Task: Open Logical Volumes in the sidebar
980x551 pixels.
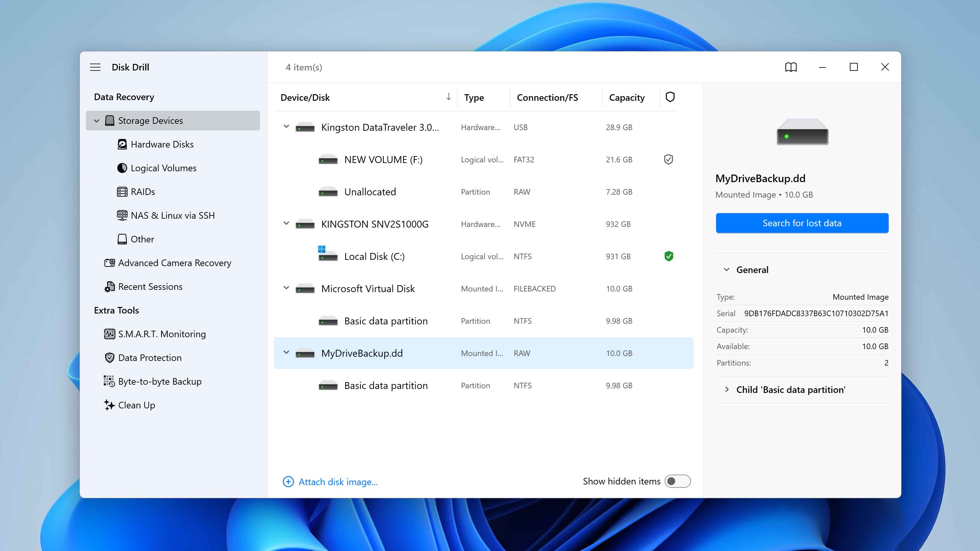Action: click(x=163, y=168)
